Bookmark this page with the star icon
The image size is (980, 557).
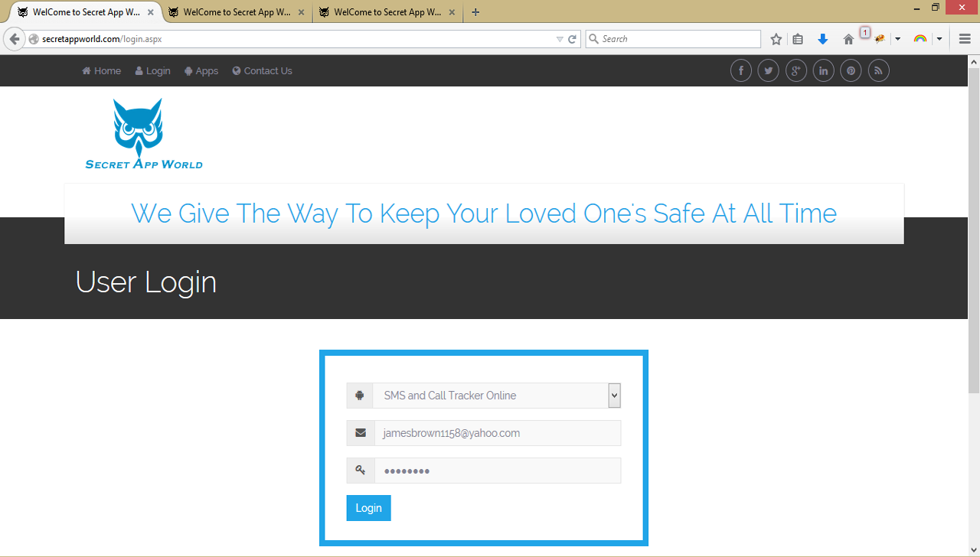click(776, 39)
